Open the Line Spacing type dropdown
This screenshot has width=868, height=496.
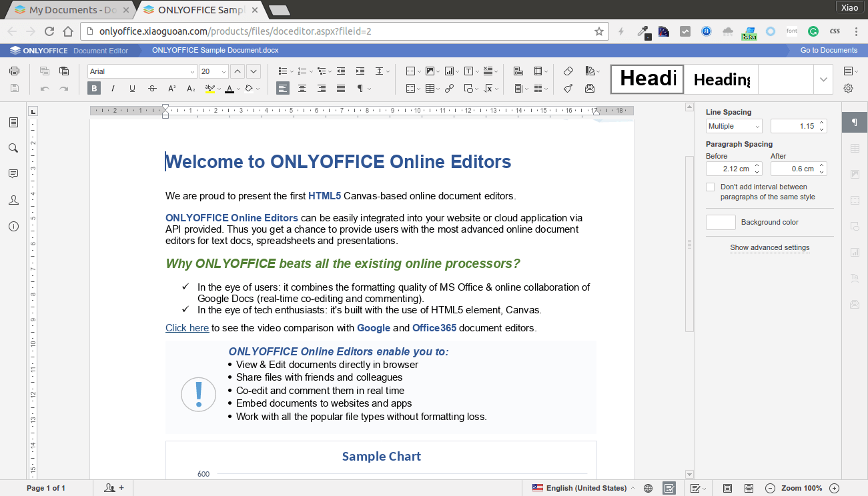pos(733,126)
